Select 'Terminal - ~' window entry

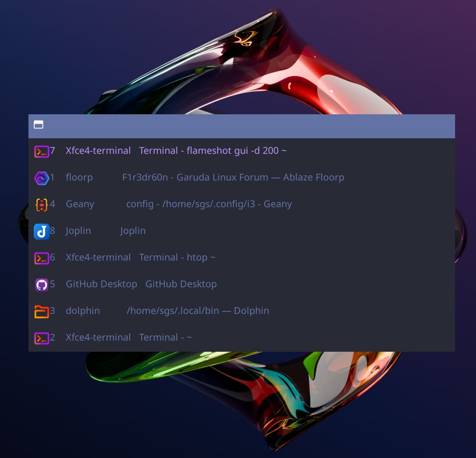pos(165,337)
